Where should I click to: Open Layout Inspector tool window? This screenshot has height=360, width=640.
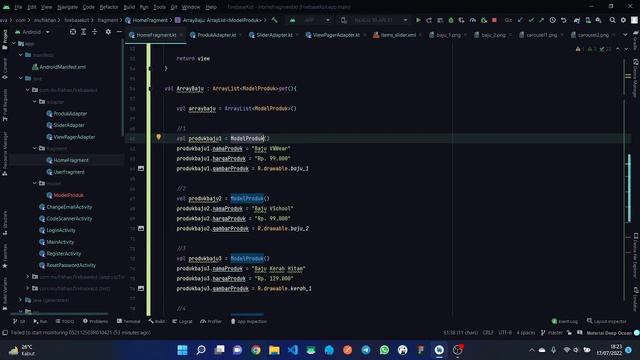point(607,322)
